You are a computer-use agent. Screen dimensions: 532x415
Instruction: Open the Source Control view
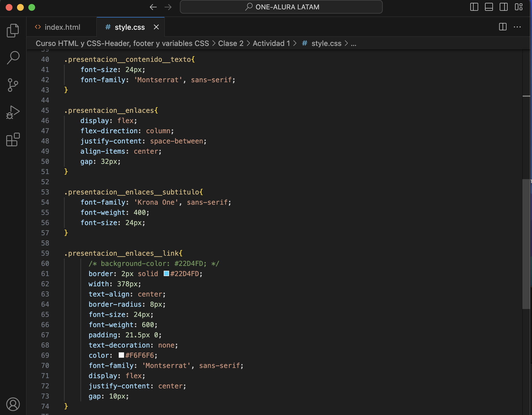(13, 85)
